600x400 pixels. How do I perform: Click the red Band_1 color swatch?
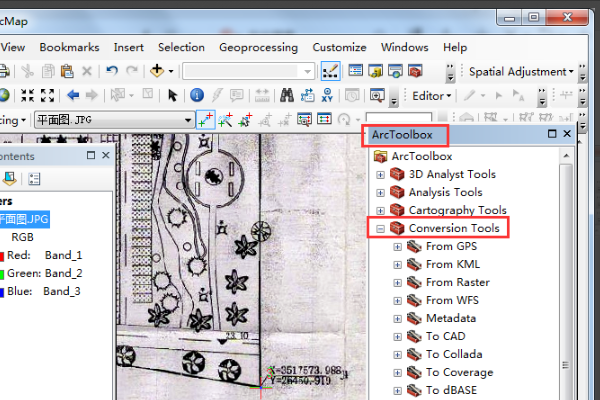(x=2, y=256)
